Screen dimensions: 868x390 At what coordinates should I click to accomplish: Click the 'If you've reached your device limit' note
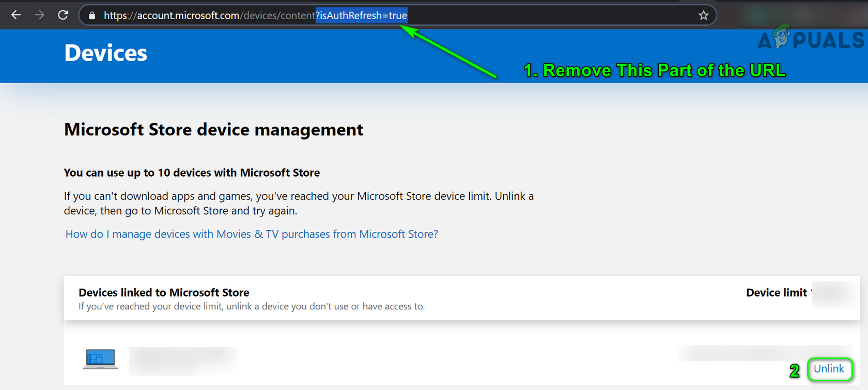[x=252, y=306]
